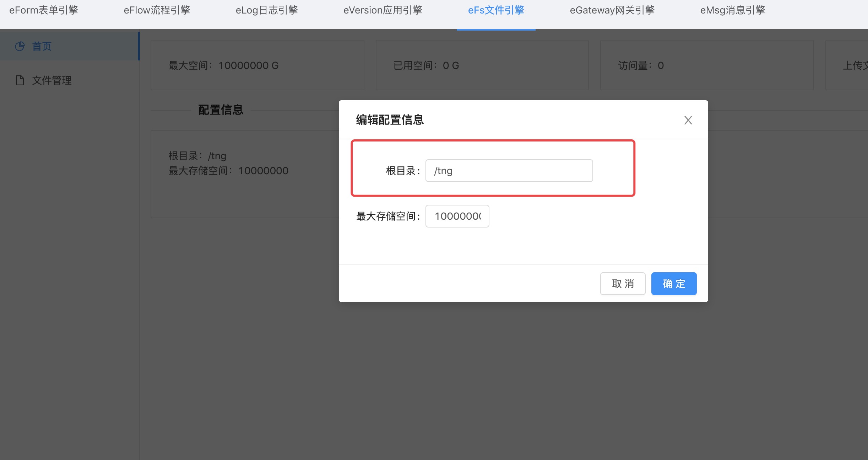Click the 最大空间 10000000 G card
This screenshot has height=460, width=868.
point(257,65)
